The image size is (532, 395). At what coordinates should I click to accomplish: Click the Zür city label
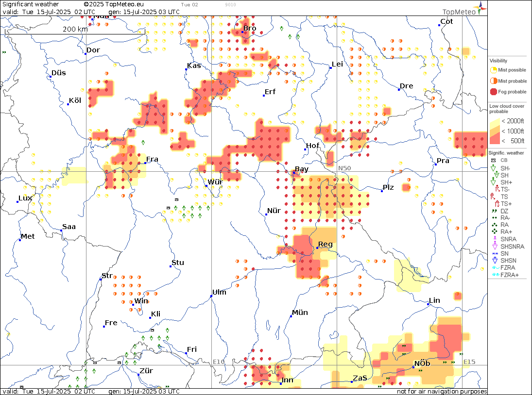click(x=146, y=371)
